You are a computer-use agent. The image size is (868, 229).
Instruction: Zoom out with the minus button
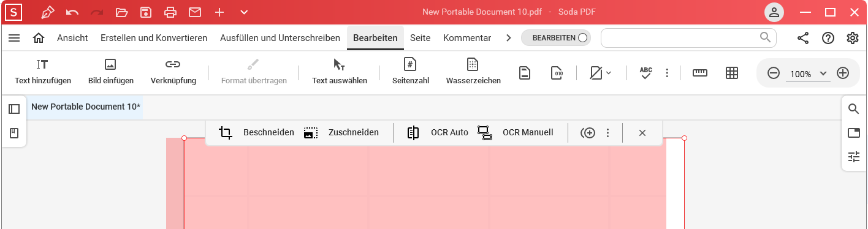[774, 73]
